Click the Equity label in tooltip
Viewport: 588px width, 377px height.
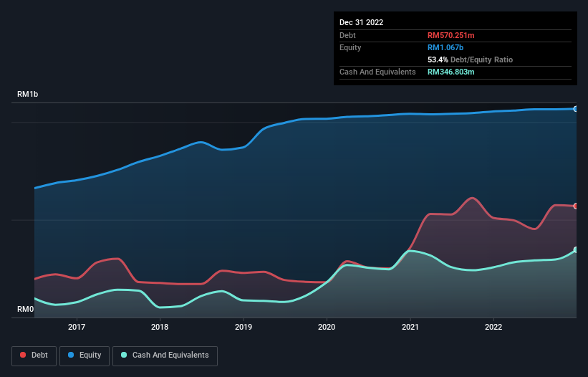(x=350, y=47)
